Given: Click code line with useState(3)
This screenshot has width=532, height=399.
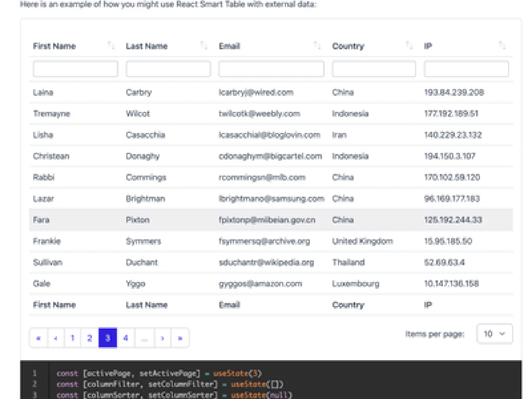Looking at the screenshot, I should point(159,373).
